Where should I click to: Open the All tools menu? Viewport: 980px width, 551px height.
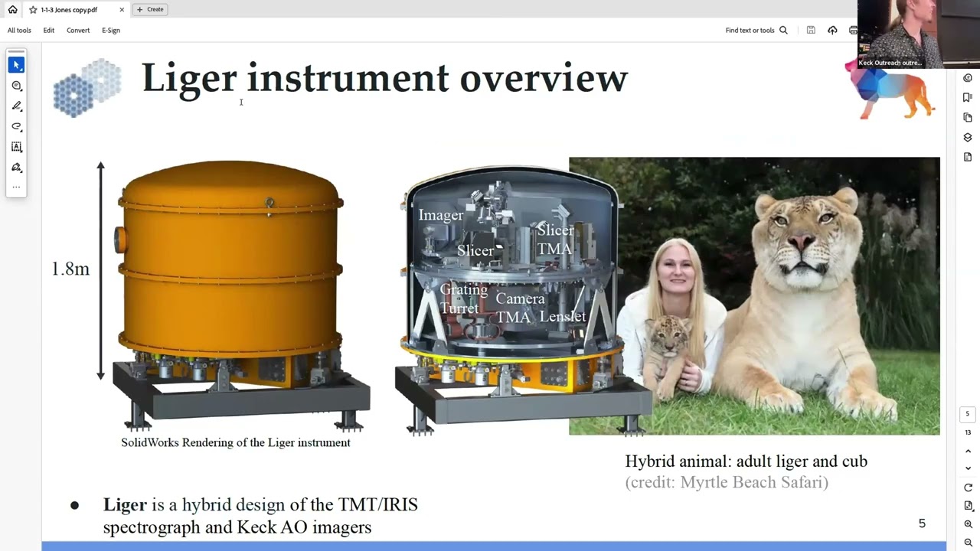pyautogui.click(x=19, y=30)
